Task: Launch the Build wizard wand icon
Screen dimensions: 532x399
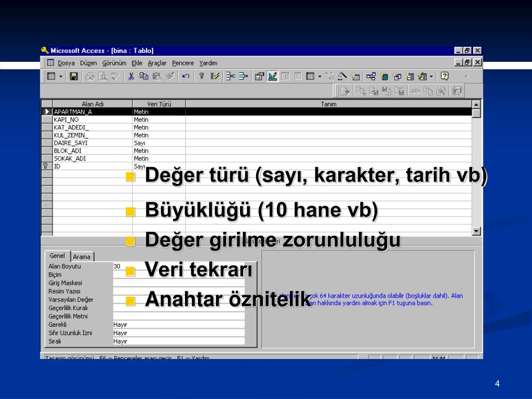Action: pos(342,76)
